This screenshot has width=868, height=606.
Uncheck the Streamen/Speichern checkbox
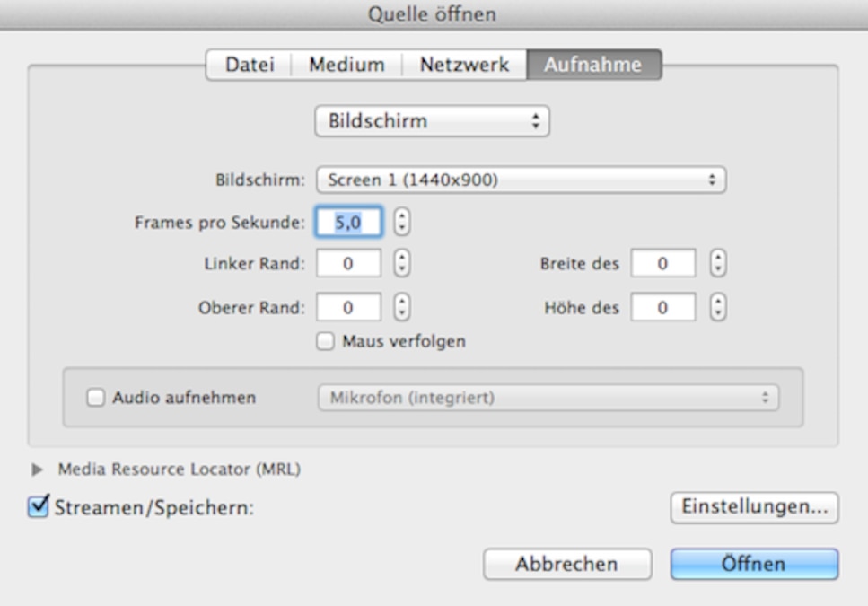tap(38, 506)
